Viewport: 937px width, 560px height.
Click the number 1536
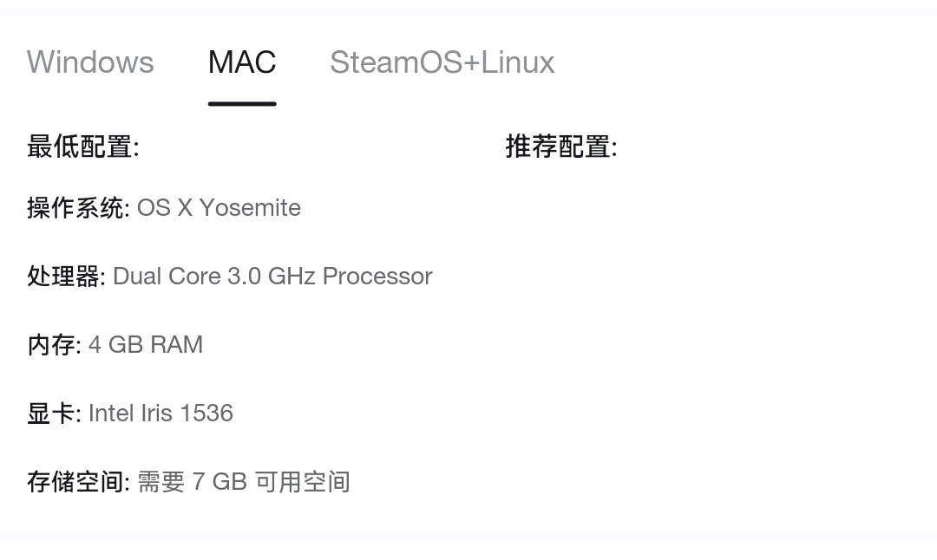coord(206,413)
